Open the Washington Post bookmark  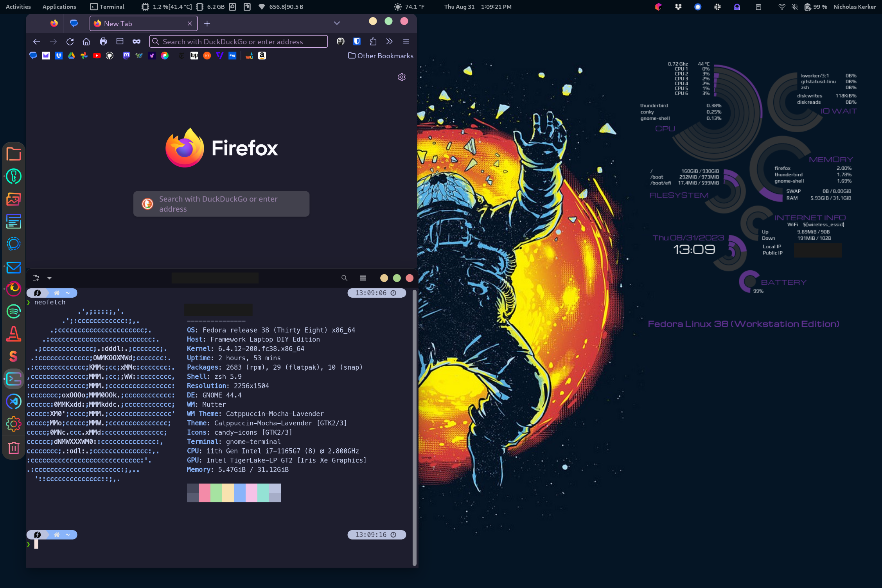point(194,56)
